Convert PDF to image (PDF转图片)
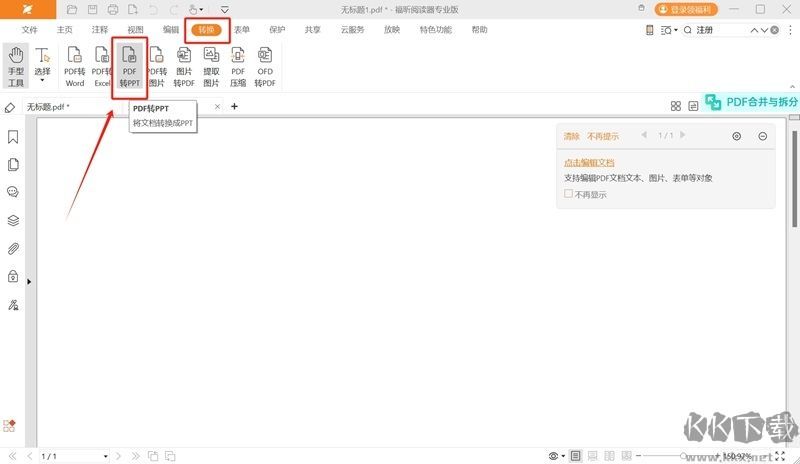Image resolution: width=800 pixels, height=464 pixels. [157, 66]
